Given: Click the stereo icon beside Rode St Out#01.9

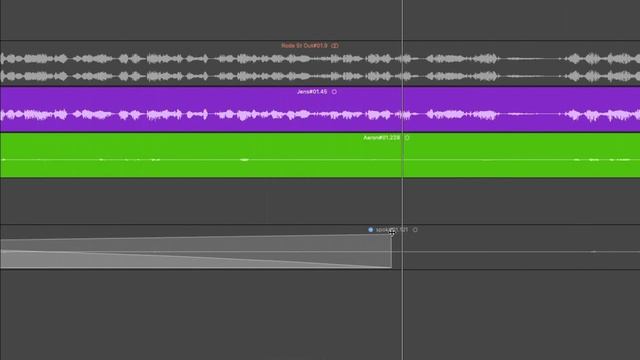Looking at the screenshot, I should point(335,46).
